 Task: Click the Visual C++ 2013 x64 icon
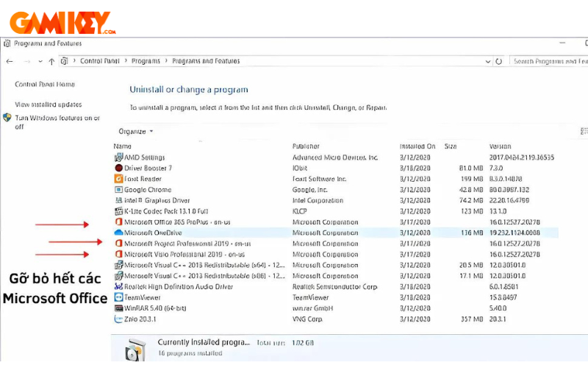click(118, 265)
